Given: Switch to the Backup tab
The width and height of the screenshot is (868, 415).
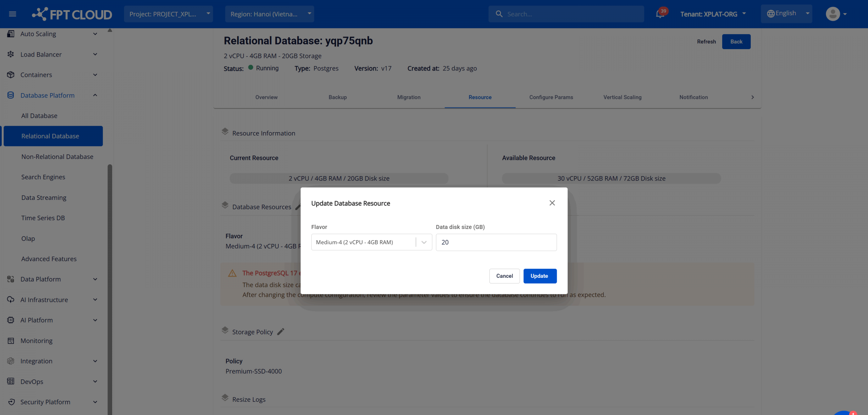Looking at the screenshot, I should click(337, 97).
